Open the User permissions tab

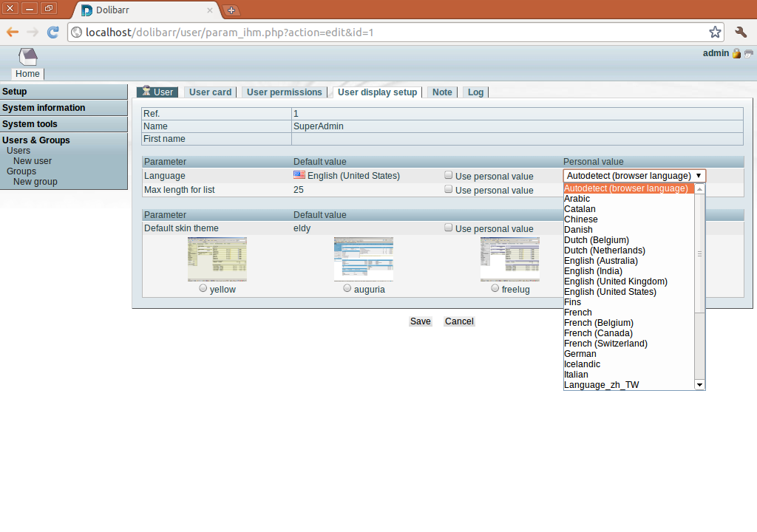point(285,92)
